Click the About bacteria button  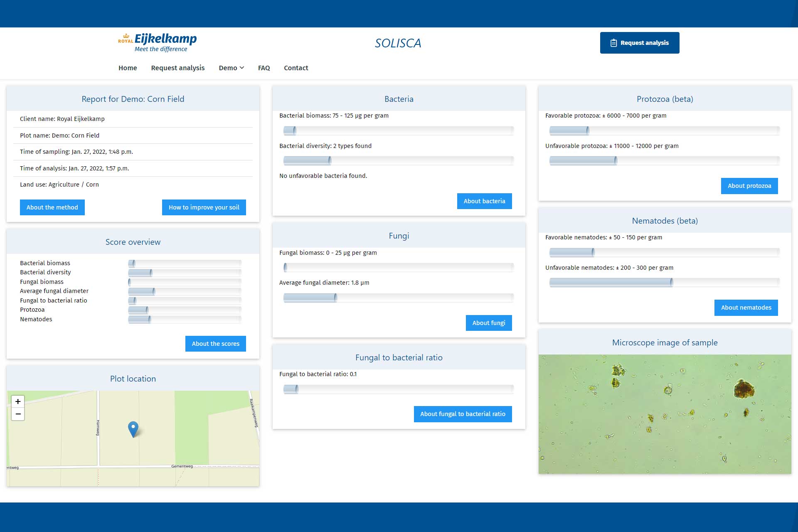coord(484,201)
